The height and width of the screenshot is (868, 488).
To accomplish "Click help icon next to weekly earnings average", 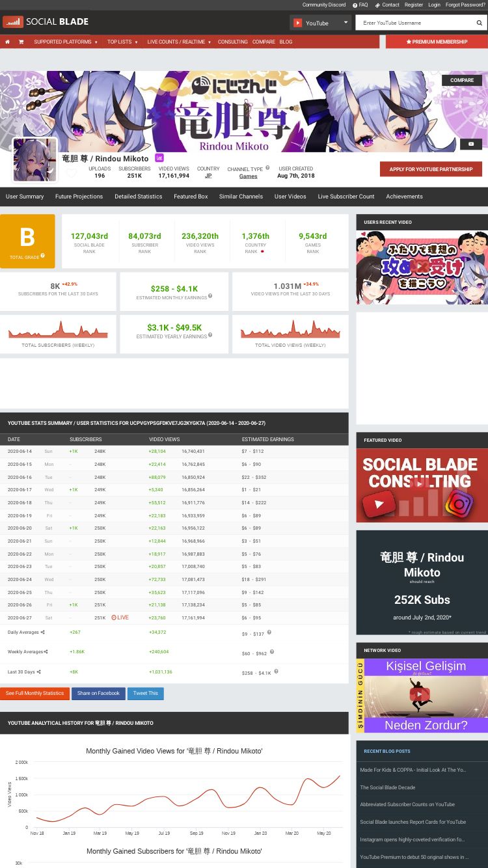I will click(x=272, y=651).
